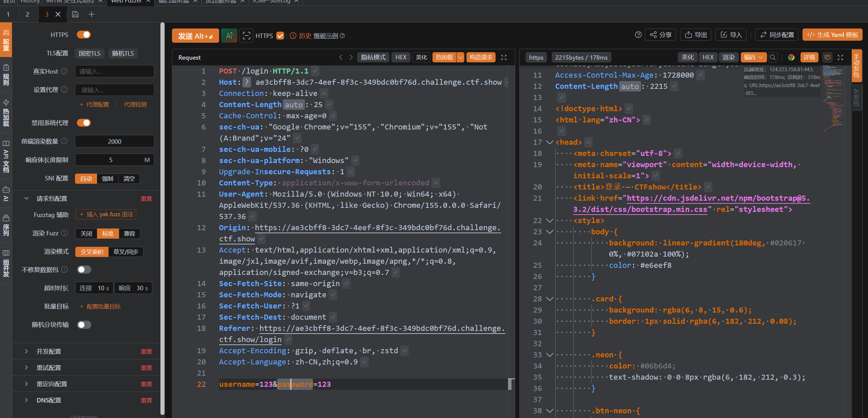
Task: Expand the response panel to fullscreen
Action: 840,58
